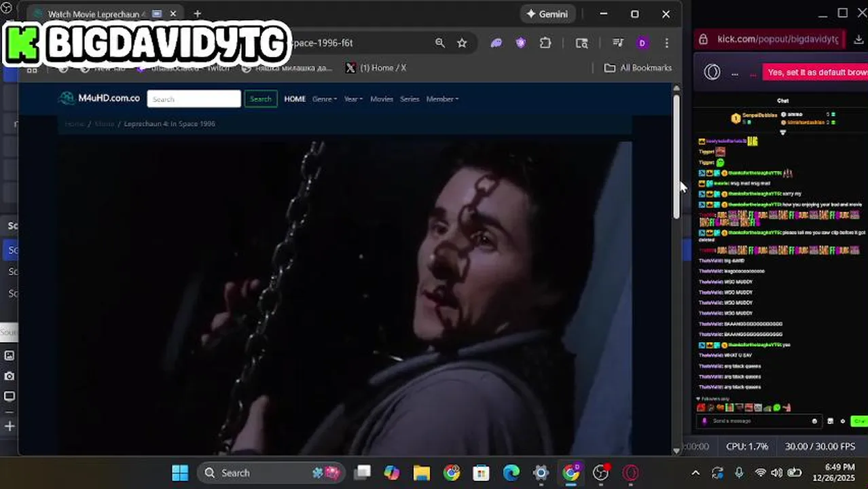The height and width of the screenshot is (489, 868).
Task: Open the D profile avatar in Chrome
Action: 643,43
